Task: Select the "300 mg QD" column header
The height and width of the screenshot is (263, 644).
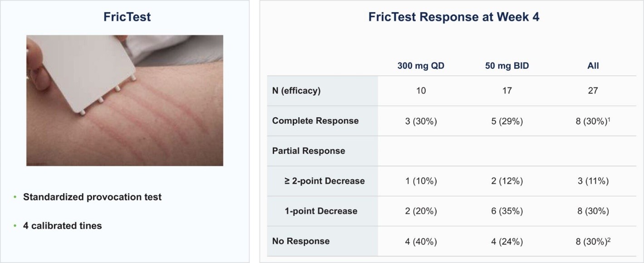Action: pyautogui.click(x=421, y=66)
